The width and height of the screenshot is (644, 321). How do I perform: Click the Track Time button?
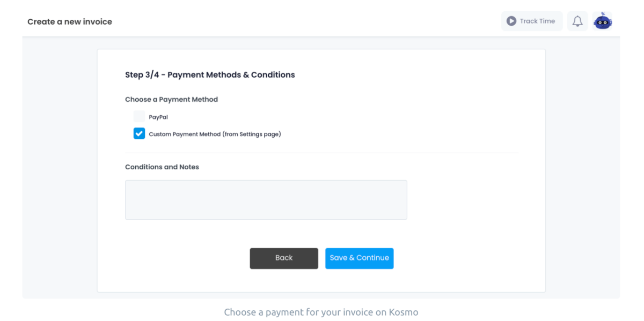532,21
